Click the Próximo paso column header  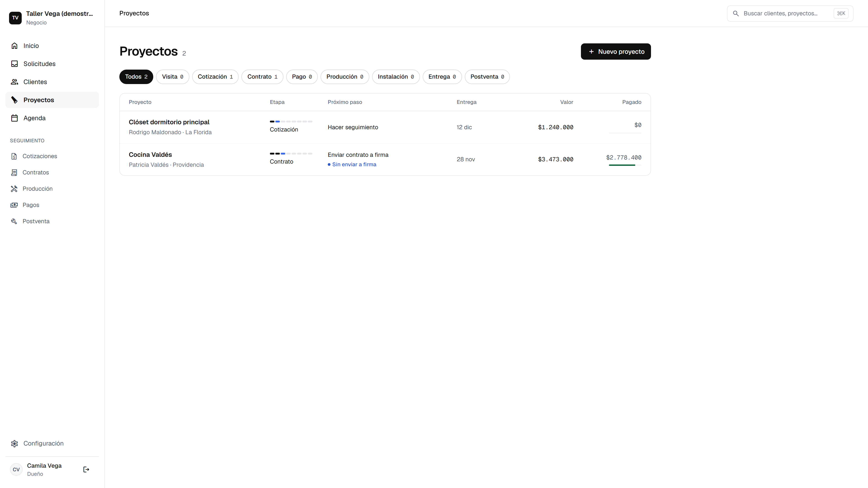click(x=345, y=102)
